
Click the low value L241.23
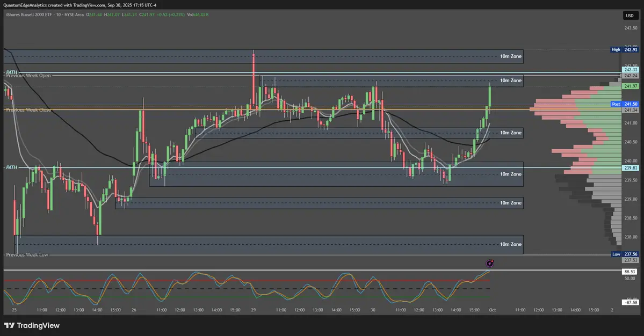point(129,15)
